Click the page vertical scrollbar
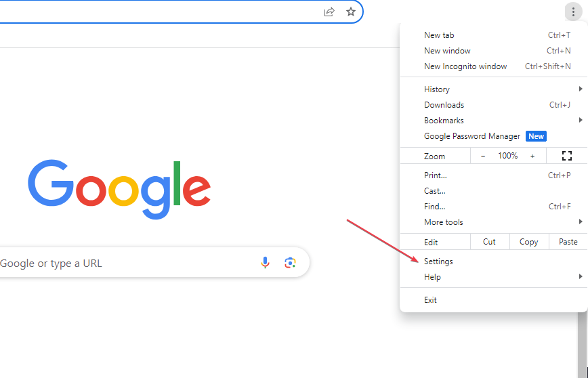The height and width of the screenshot is (378, 588). point(582,344)
